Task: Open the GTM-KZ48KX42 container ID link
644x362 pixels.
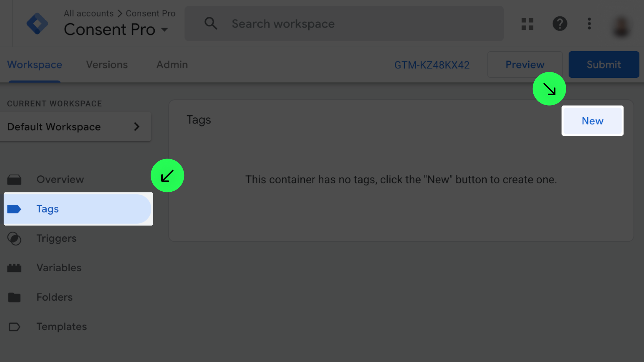Action: point(432,65)
